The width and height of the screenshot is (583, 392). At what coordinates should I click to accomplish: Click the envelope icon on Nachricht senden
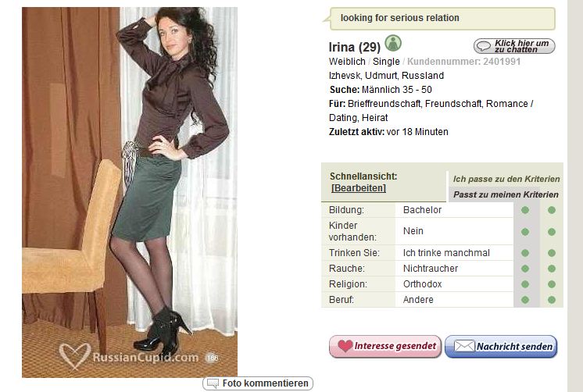464,346
